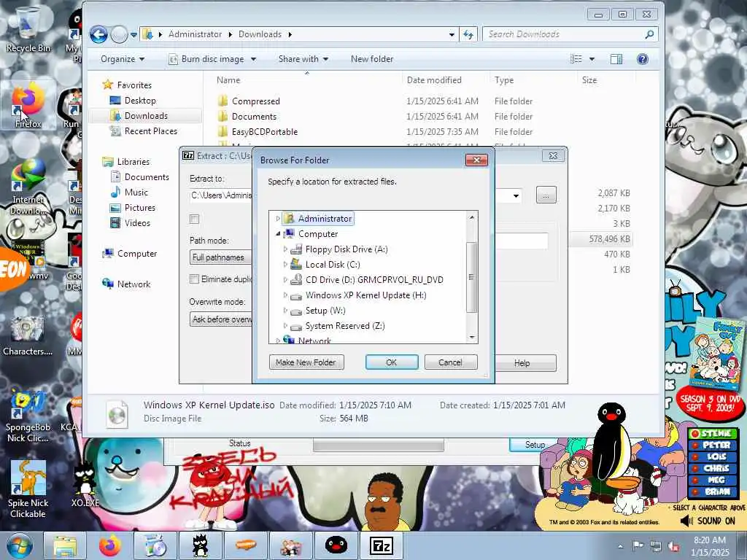Show the preview pane in Explorer
Screen dimensions: 747x560
[x=616, y=59]
